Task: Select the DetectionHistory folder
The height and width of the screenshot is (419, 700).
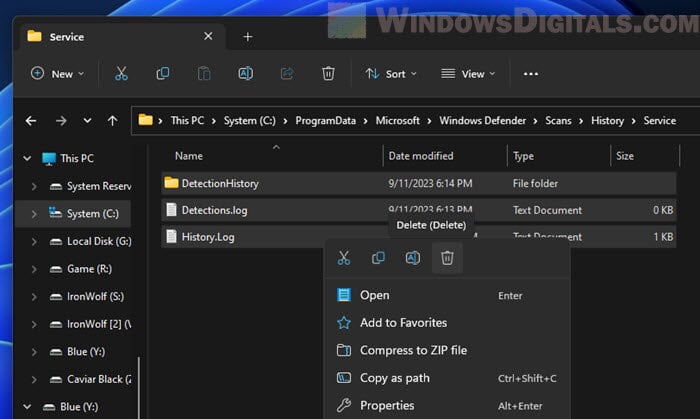Action: point(419,183)
